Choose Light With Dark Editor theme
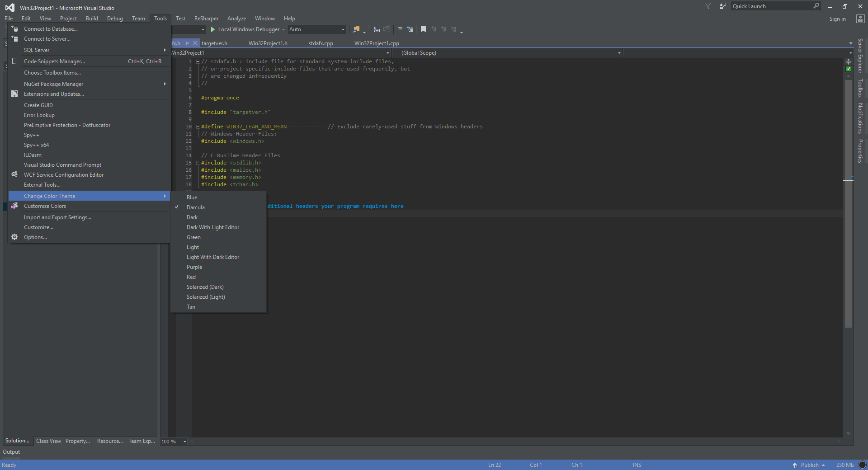The image size is (868, 470). pyautogui.click(x=218, y=257)
